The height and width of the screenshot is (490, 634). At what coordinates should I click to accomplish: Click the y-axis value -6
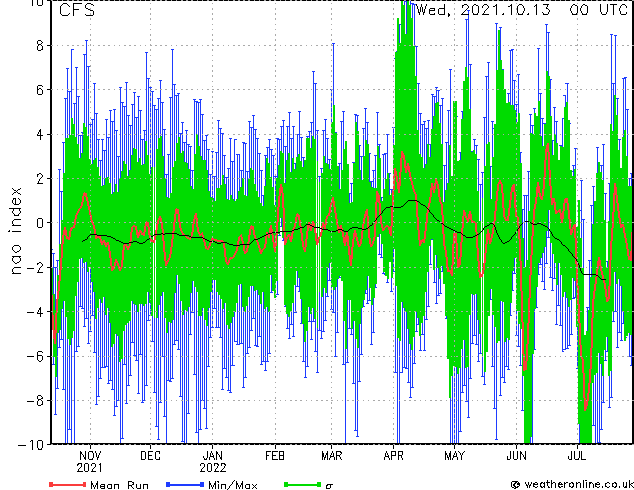[35, 356]
